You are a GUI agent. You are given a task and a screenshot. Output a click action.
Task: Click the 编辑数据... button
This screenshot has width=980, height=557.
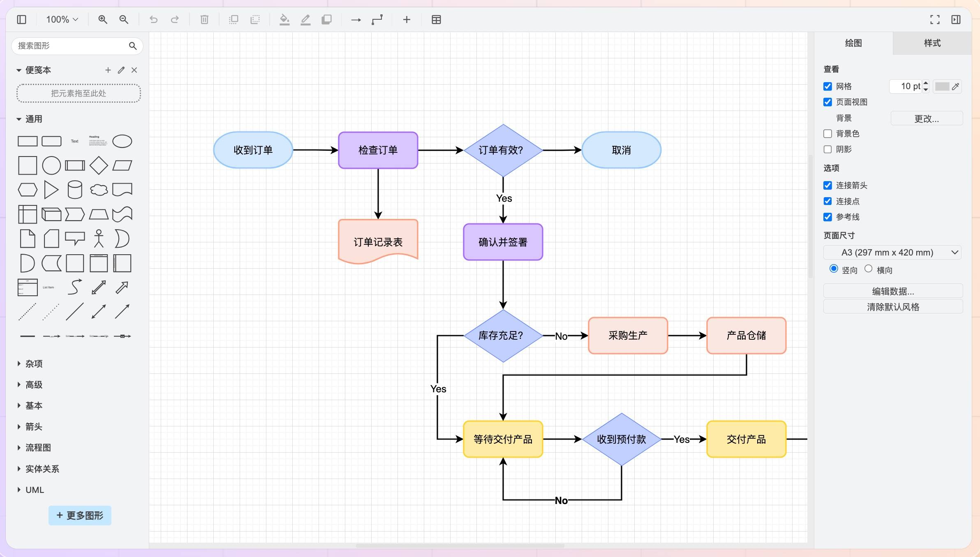pyautogui.click(x=892, y=291)
